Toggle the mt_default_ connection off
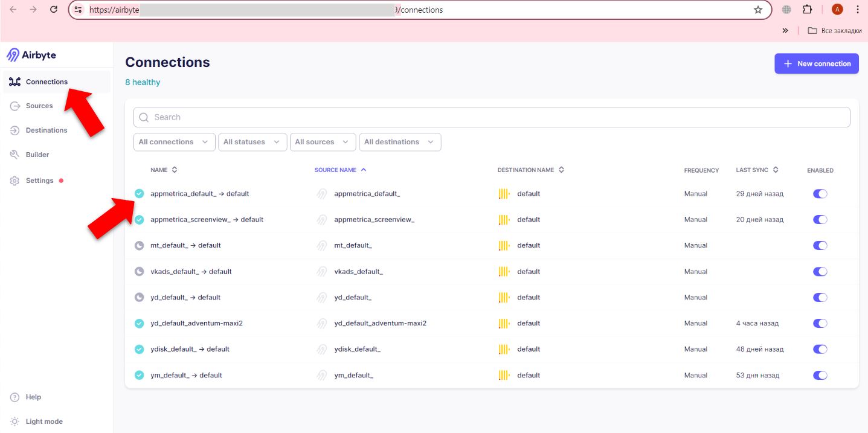Screen dimensions: 868x433 click(x=820, y=246)
